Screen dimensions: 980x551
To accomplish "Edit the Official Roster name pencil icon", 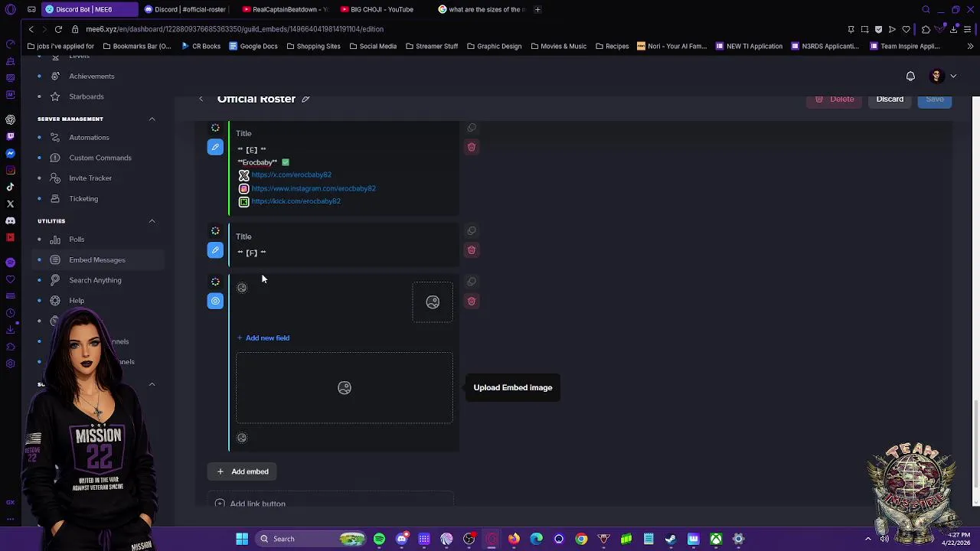I will tap(305, 99).
